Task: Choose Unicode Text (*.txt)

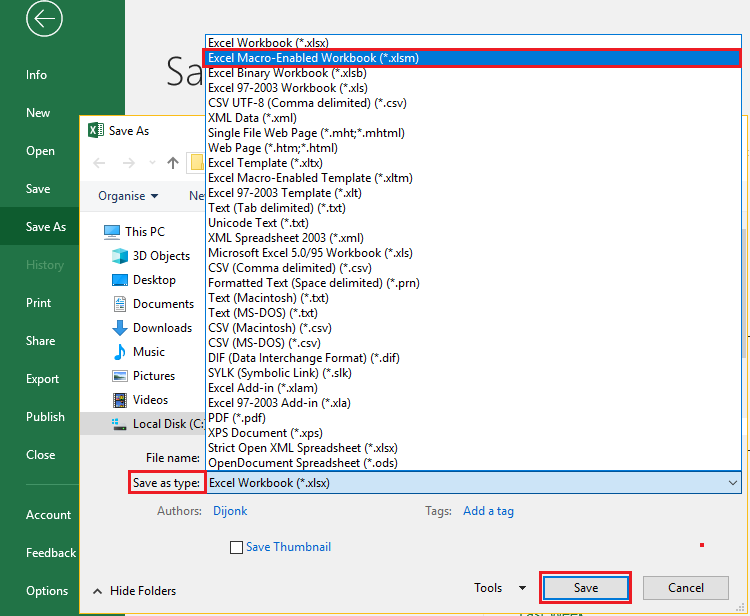Action: pos(474,223)
